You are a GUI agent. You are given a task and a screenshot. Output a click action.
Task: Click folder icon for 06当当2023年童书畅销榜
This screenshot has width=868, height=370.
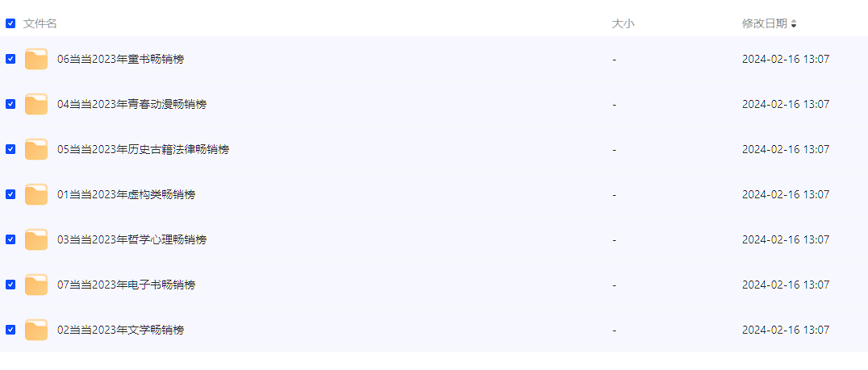click(36, 59)
